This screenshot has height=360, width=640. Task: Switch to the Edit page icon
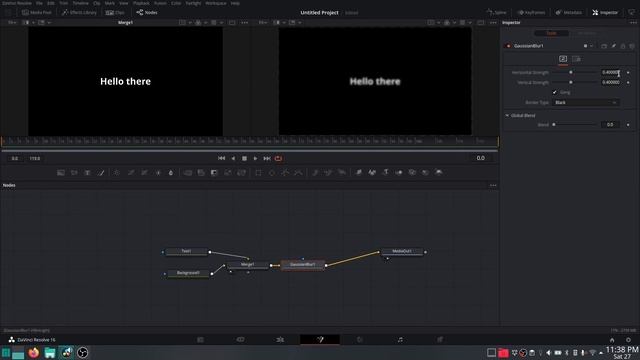tap(280, 340)
